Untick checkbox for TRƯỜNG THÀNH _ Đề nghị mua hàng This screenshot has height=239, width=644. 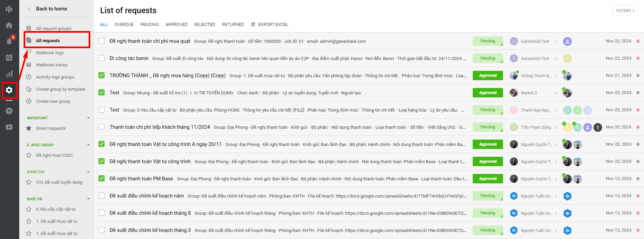coord(101,75)
